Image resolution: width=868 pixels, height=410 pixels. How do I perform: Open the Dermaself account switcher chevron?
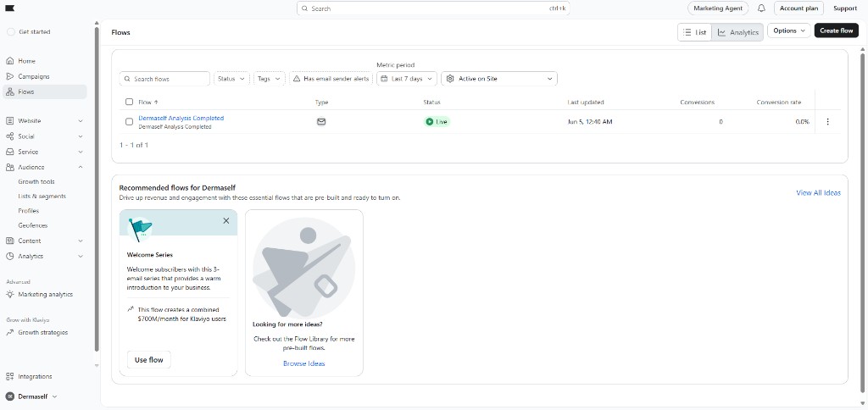click(54, 396)
